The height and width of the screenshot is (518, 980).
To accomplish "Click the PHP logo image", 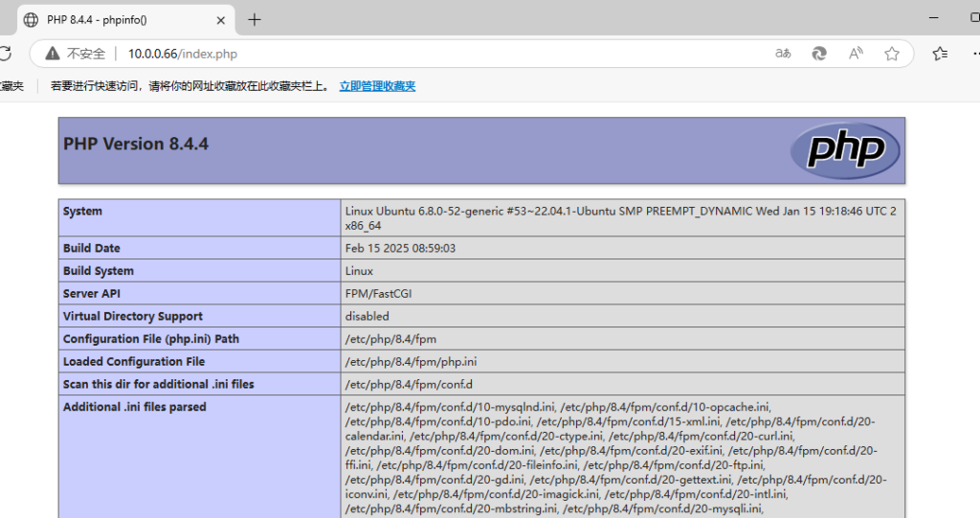I will coord(845,150).
